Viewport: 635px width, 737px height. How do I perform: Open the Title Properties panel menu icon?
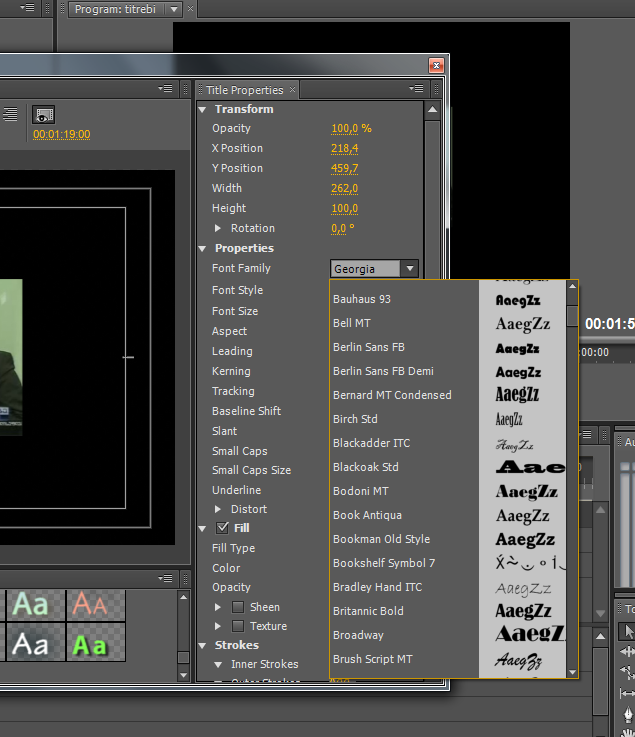tap(416, 88)
